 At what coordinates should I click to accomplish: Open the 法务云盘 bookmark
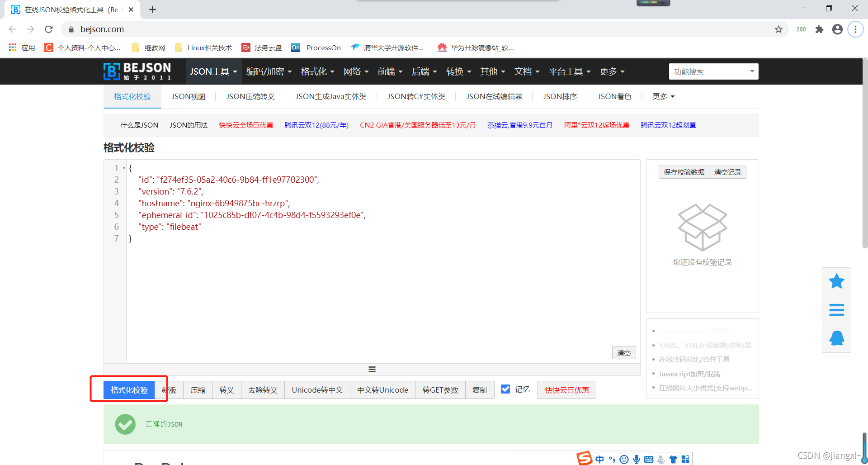coord(262,47)
